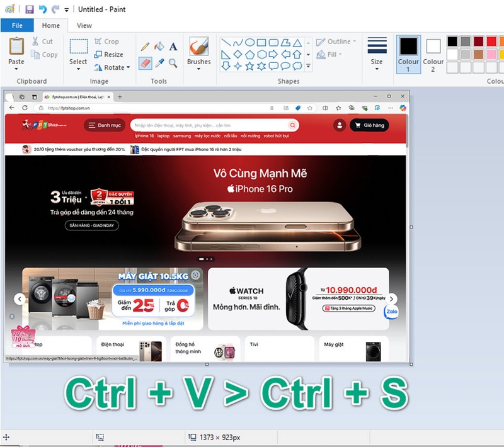Choose the Cloud callout shape
Screen dimensions: 504x447
coord(297,66)
